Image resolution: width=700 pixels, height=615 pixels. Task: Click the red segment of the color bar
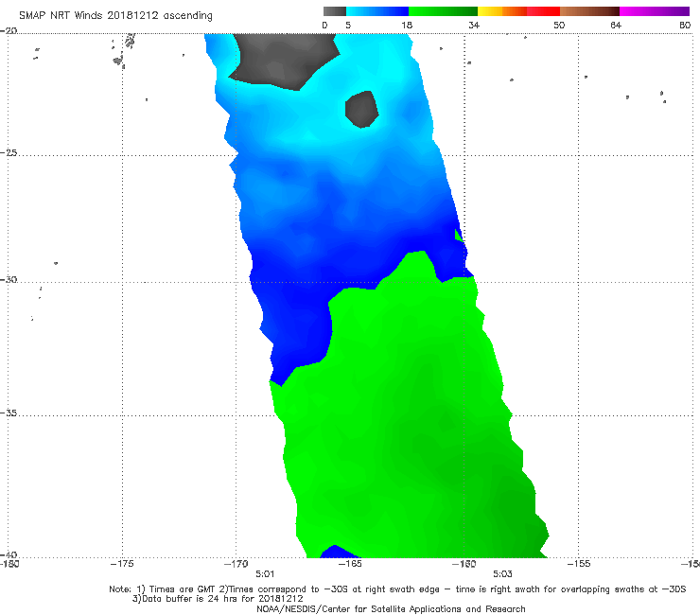544,11
